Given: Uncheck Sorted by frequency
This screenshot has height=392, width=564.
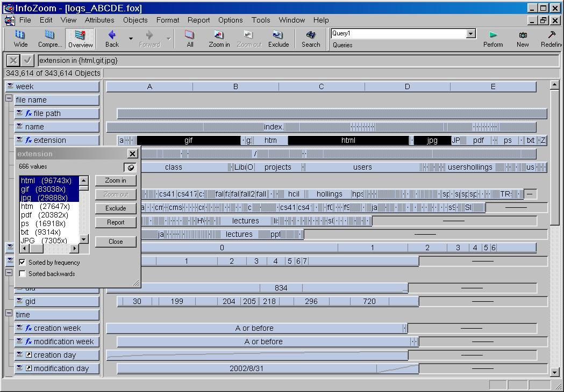Looking at the screenshot, I should pos(23,263).
